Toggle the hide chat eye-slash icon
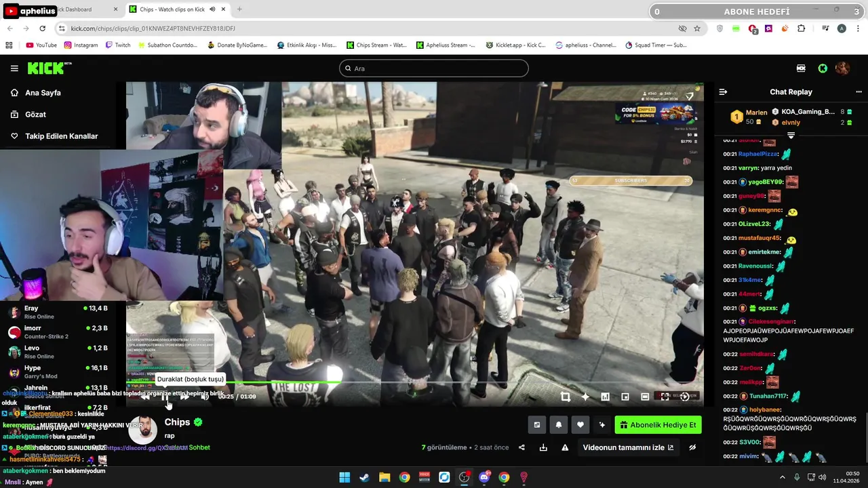The height and width of the screenshot is (488, 868). 692,447
